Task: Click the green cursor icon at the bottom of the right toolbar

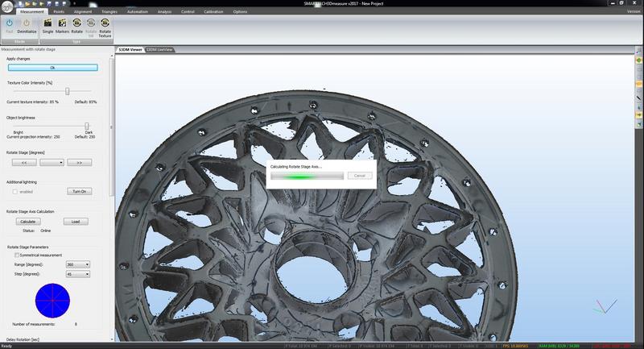Action: point(639,124)
